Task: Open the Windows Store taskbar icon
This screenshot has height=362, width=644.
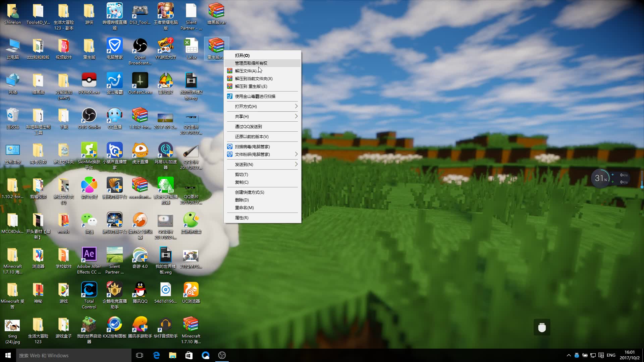Action: coord(189,355)
